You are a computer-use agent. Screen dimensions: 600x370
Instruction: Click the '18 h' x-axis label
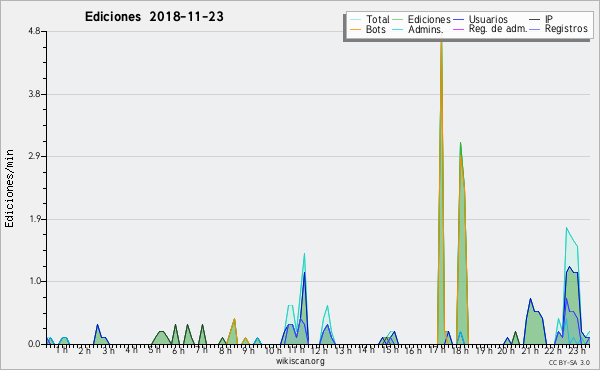tap(460, 350)
